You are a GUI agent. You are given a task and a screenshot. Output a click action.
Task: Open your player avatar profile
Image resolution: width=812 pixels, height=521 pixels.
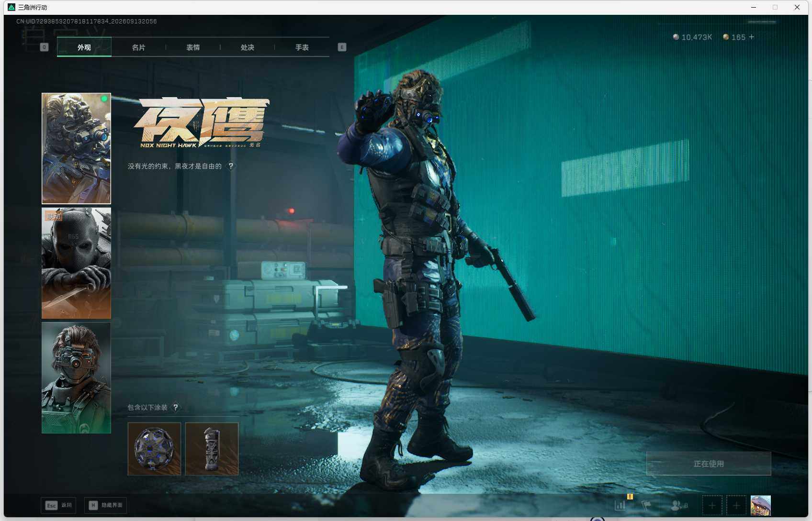tap(761, 505)
